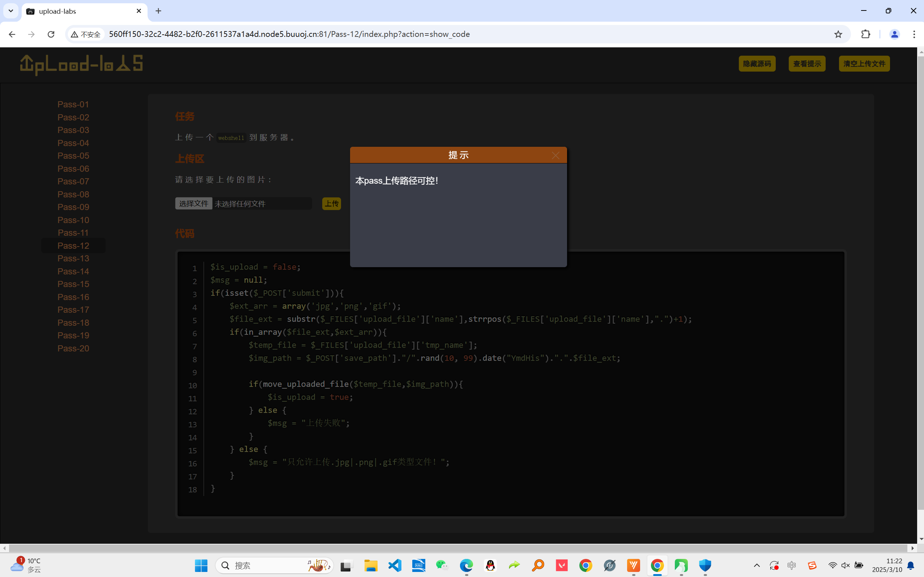Open the Chrome three-dot menu
Image resolution: width=924 pixels, height=577 pixels.
point(914,34)
